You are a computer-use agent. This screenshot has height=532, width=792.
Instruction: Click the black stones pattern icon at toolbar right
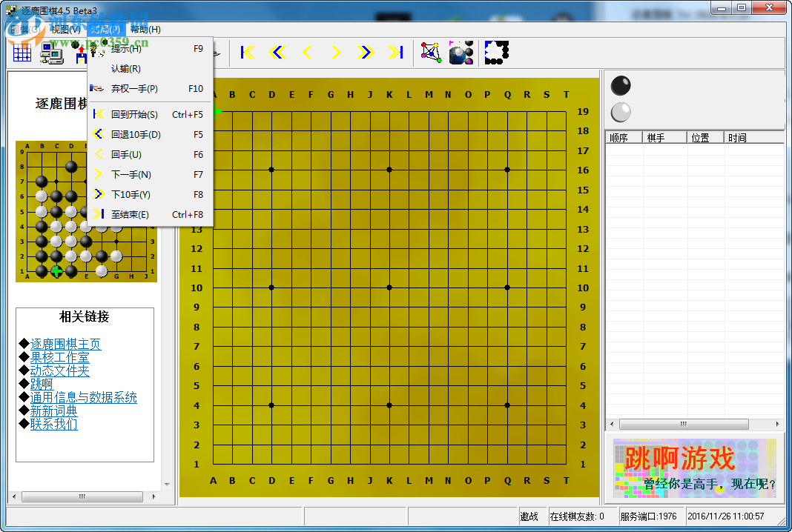(x=495, y=52)
